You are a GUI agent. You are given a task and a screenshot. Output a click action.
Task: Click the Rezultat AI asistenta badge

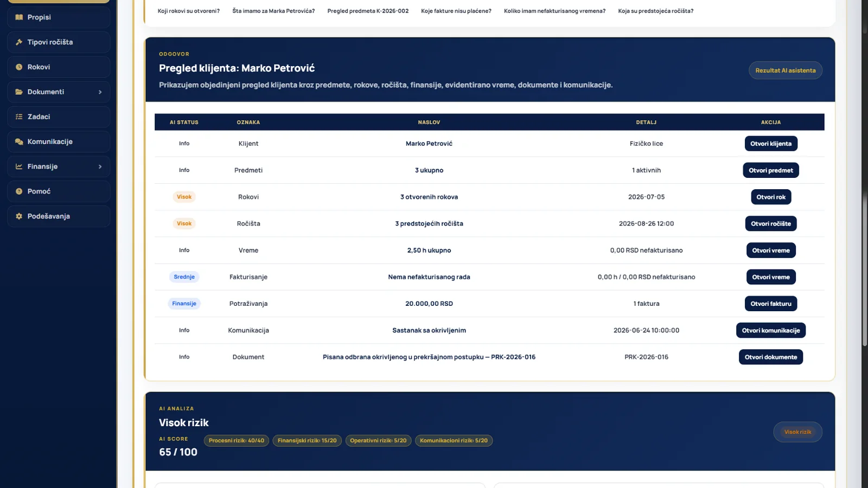[786, 70]
